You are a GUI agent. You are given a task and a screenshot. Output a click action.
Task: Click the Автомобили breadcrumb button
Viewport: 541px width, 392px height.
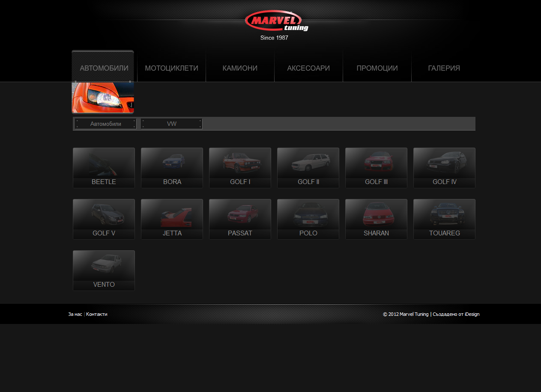105,124
